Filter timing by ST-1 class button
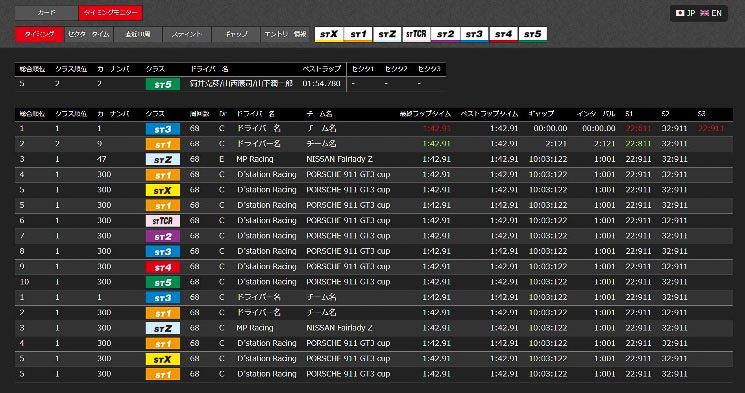 click(x=358, y=34)
